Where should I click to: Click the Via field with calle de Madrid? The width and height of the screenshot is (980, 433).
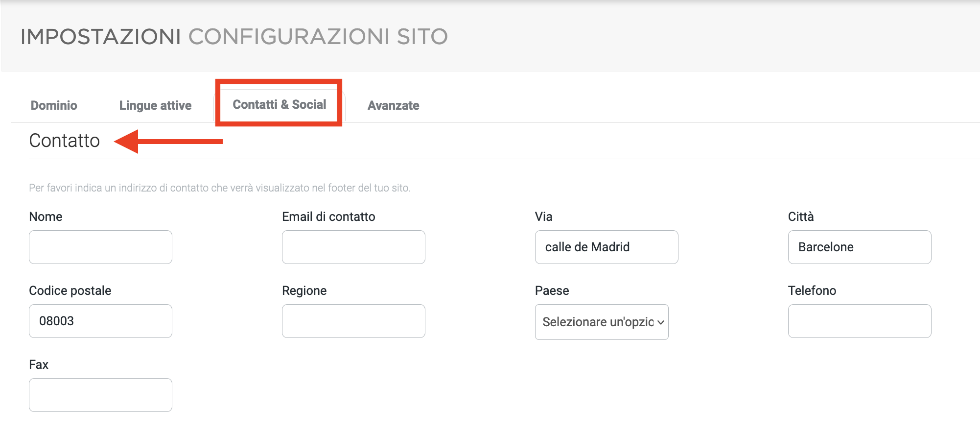(x=607, y=247)
